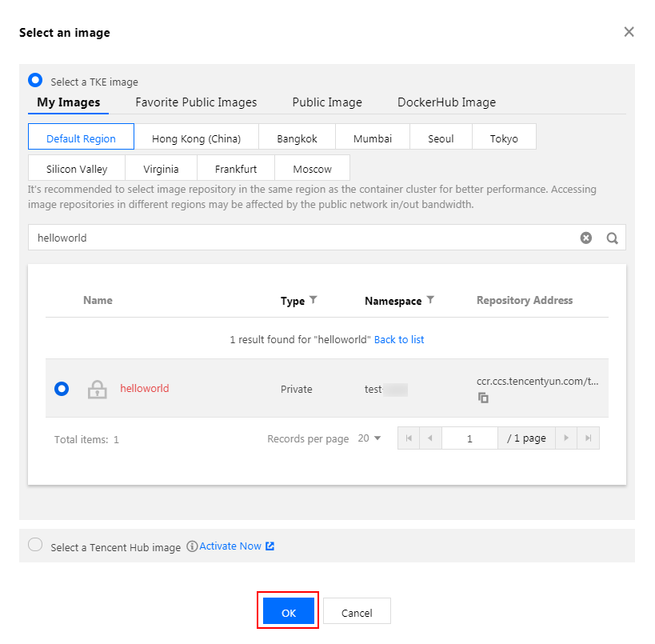Switch to Favorite Public Images tab
The width and height of the screenshot is (655, 644).
pyautogui.click(x=196, y=102)
